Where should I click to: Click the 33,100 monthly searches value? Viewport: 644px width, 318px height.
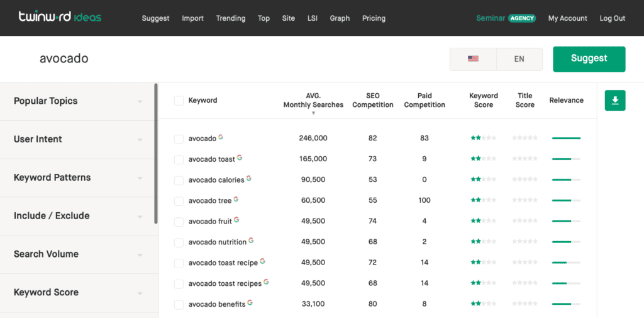[x=313, y=304]
